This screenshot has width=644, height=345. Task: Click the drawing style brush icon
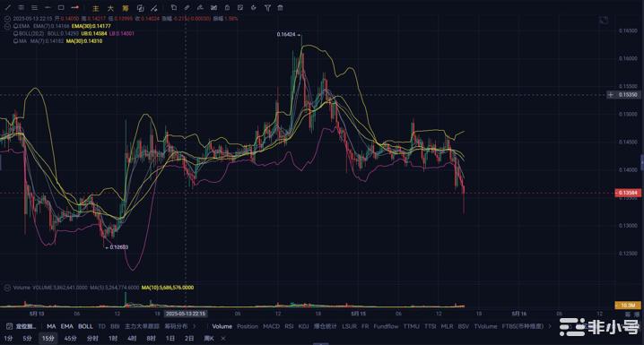coord(200,7)
